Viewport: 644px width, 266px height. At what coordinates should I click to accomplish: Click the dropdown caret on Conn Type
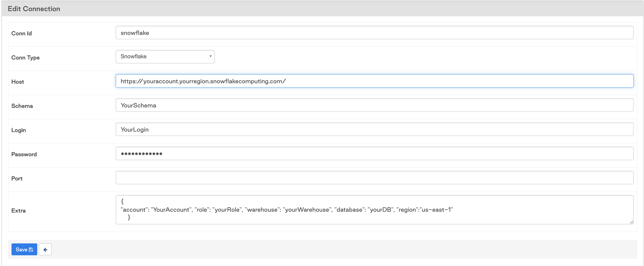(210, 56)
